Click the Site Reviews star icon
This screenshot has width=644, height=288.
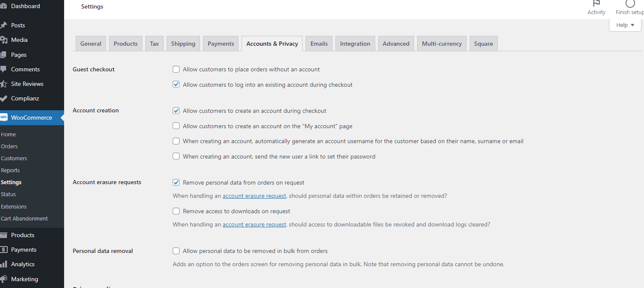(x=4, y=84)
